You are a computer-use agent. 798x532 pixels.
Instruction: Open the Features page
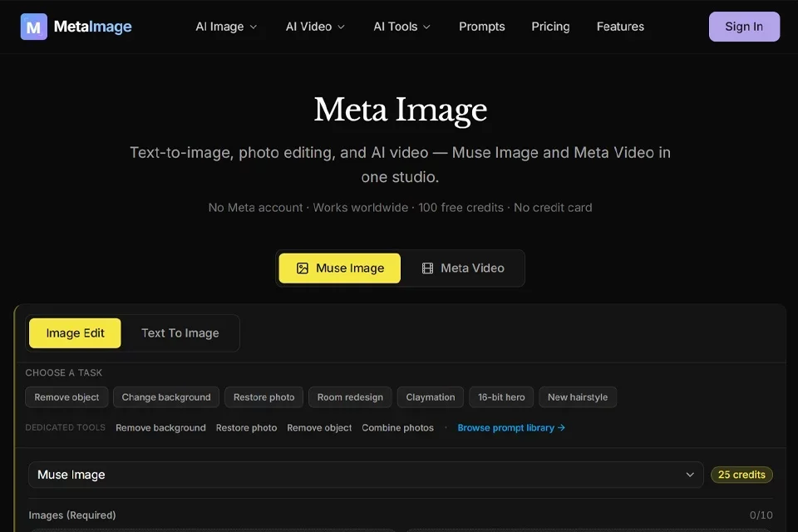(620, 27)
